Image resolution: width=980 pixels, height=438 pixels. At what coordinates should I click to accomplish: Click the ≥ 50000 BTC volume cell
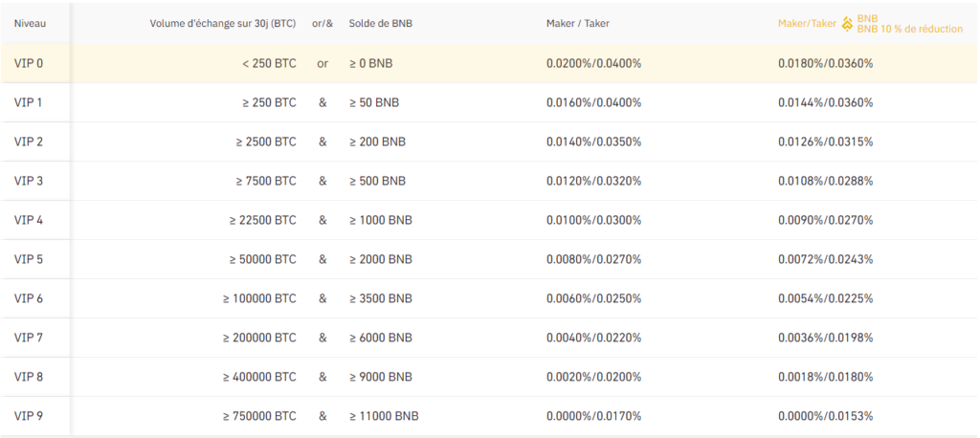coord(263,259)
